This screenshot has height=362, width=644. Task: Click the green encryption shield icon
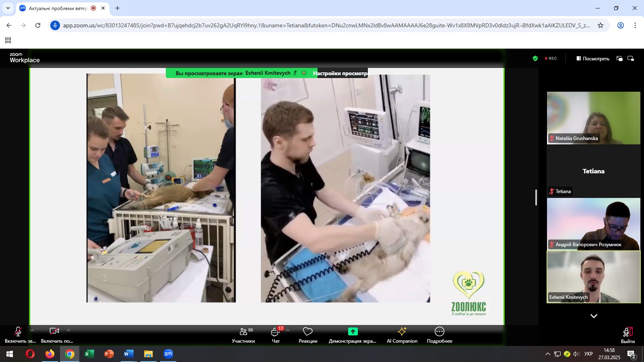[535, 58]
